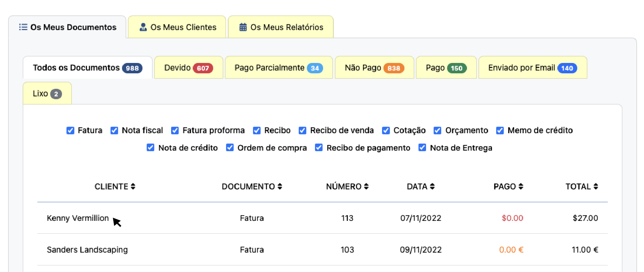The image size is (644, 272).
Task: Show the Não Pago tab
Action: pyautogui.click(x=374, y=68)
